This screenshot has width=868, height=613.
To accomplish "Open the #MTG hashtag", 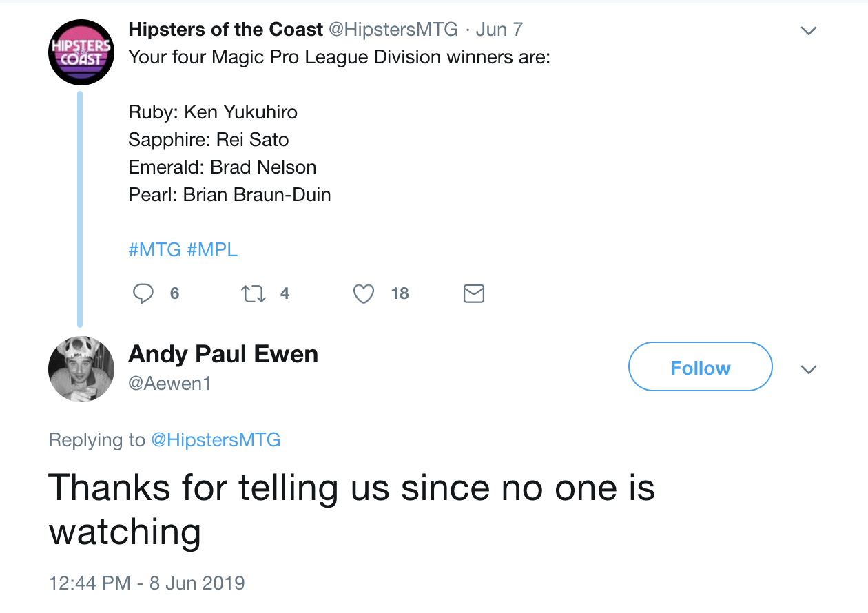I will (x=155, y=249).
